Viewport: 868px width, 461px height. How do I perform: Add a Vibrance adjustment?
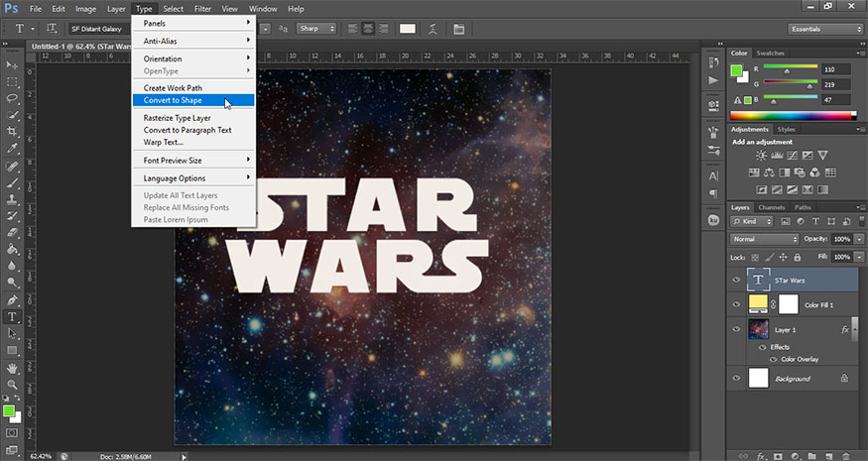[x=822, y=156]
